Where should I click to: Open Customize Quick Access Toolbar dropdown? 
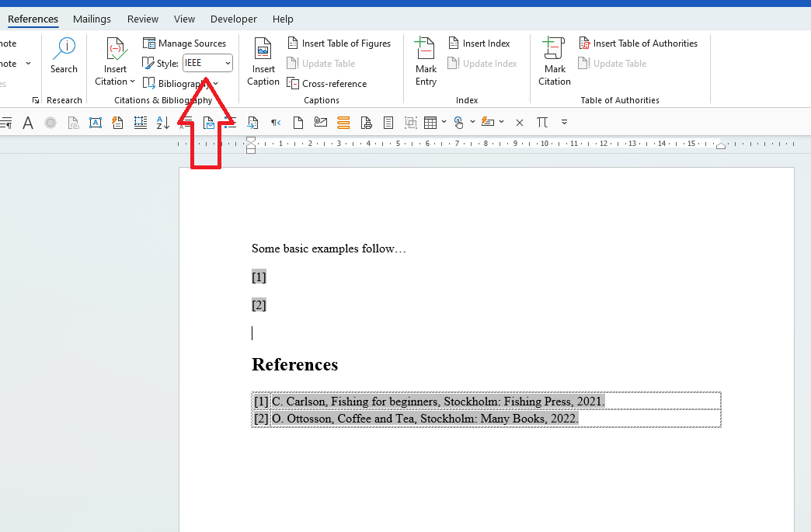564,123
